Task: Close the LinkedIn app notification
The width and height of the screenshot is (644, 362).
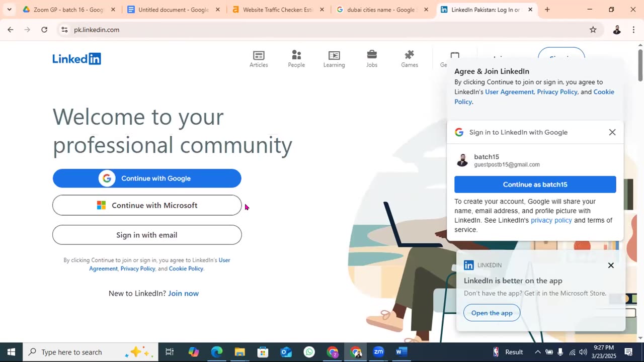Action: 611,265
